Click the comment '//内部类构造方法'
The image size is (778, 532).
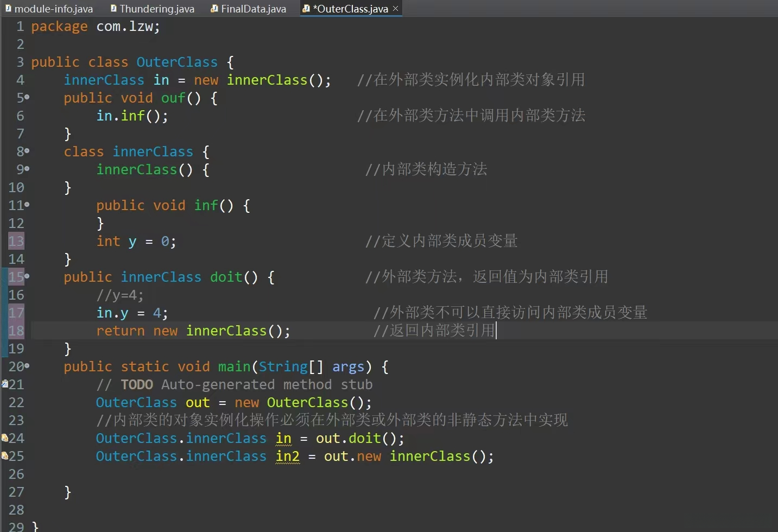click(x=426, y=169)
